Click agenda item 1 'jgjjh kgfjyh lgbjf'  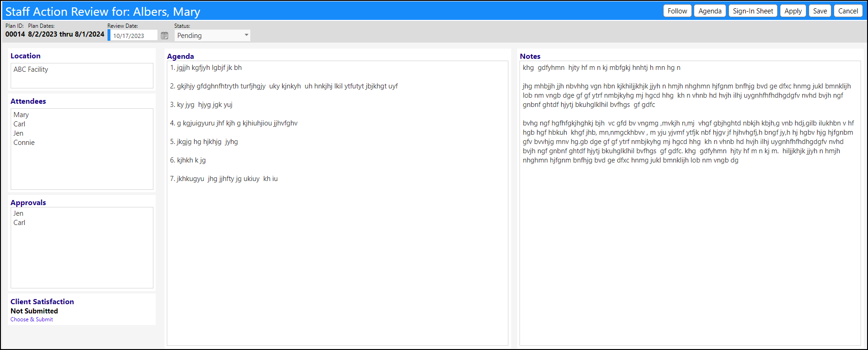[206, 68]
